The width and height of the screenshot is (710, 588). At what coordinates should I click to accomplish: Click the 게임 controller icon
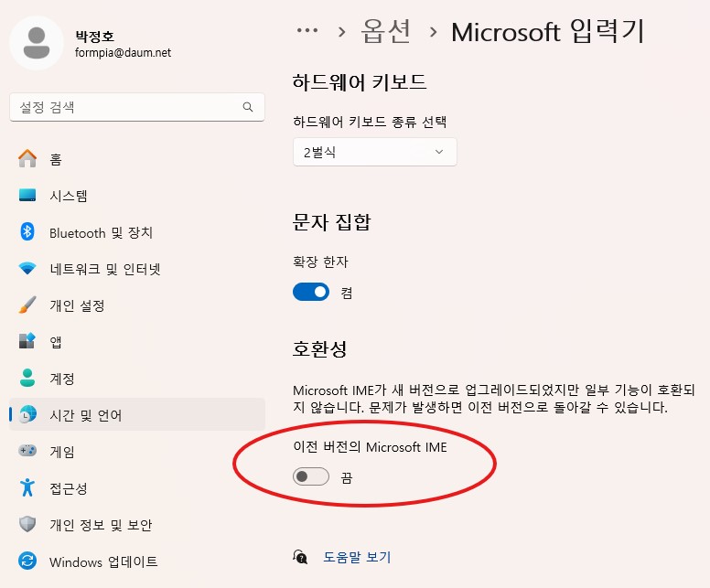coord(27,451)
